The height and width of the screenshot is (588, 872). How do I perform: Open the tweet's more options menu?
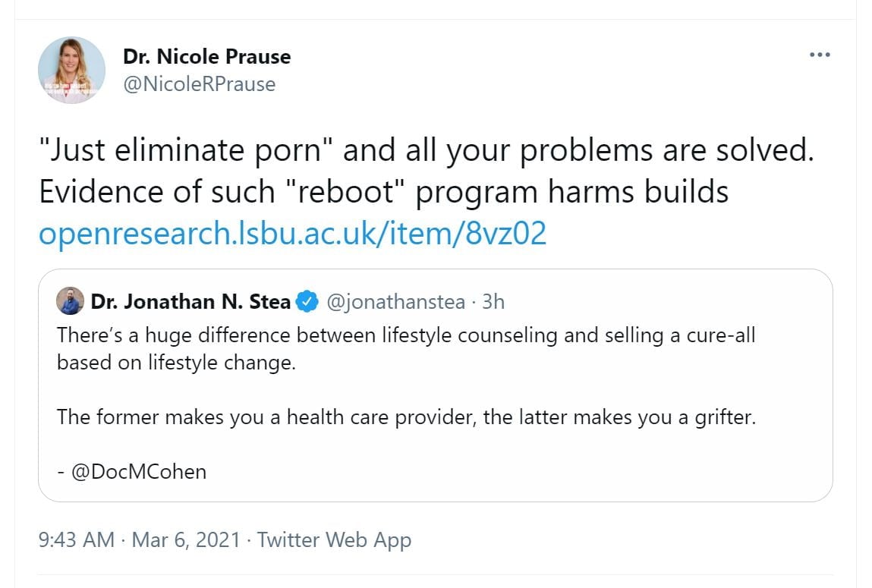tap(820, 55)
